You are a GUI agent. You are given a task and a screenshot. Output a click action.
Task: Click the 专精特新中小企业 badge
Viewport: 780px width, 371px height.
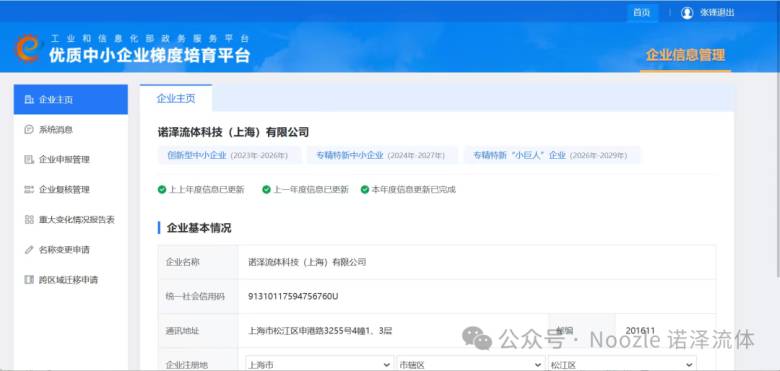click(x=382, y=155)
